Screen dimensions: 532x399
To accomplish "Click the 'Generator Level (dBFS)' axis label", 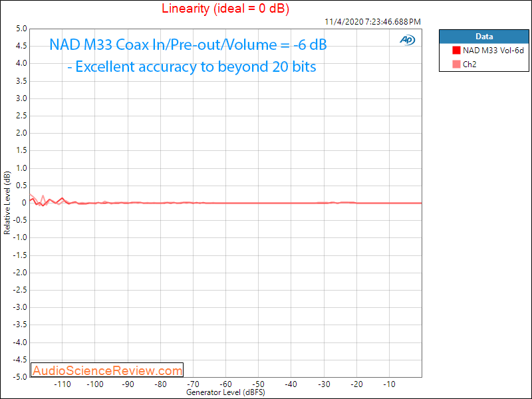I will pyautogui.click(x=225, y=392).
